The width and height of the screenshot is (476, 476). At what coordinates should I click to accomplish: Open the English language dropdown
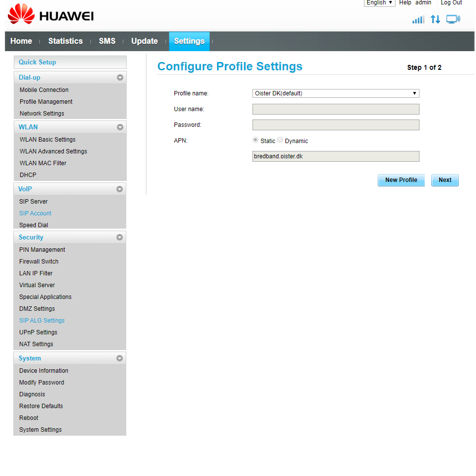tap(379, 3)
